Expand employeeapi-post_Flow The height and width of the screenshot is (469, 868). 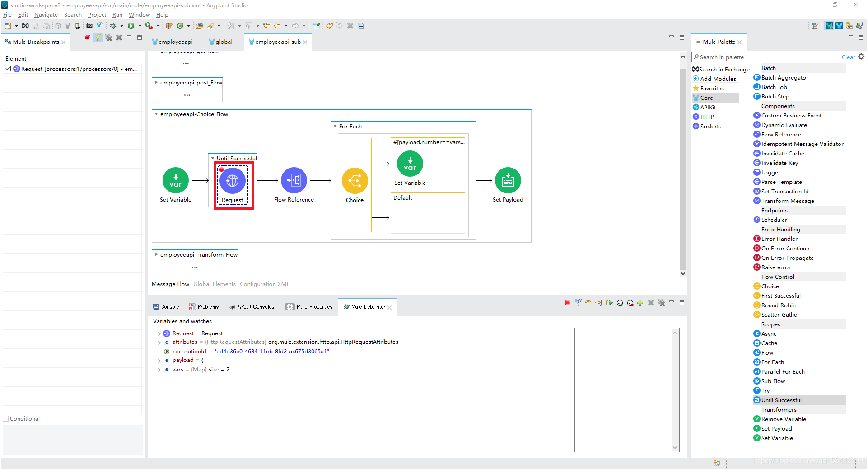156,82
